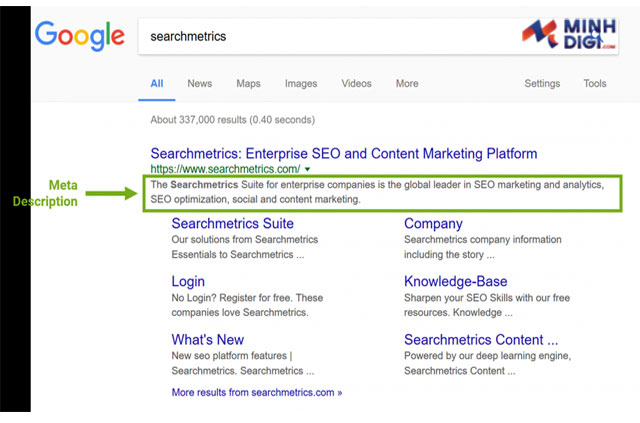
Task: Open the Images results tab
Action: (301, 84)
